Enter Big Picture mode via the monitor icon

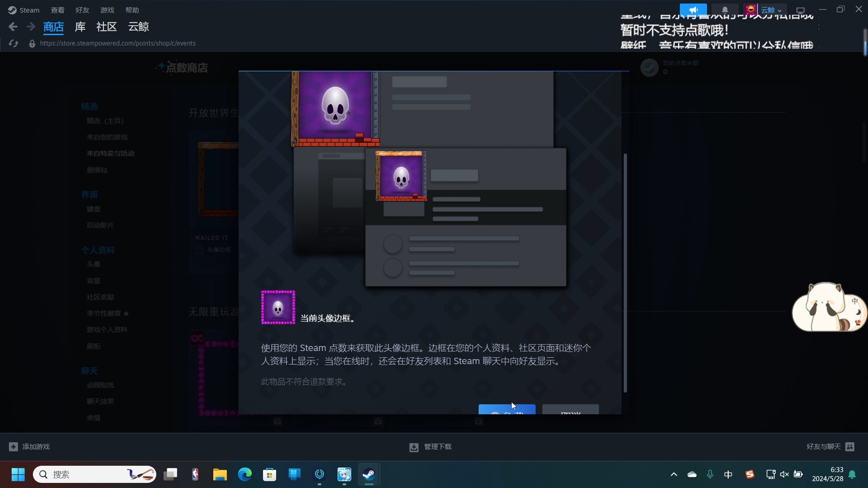click(801, 9)
